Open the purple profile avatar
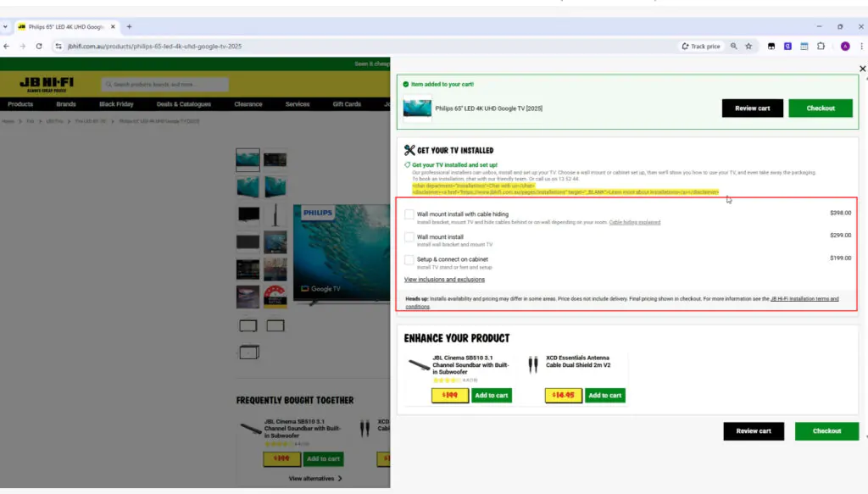 (x=845, y=47)
